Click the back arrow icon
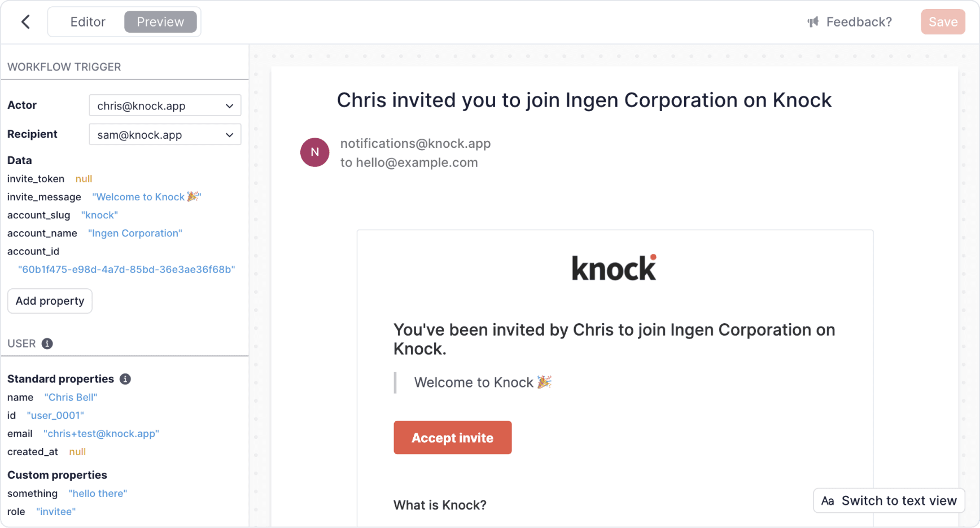The height and width of the screenshot is (528, 980). [x=25, y=22]
